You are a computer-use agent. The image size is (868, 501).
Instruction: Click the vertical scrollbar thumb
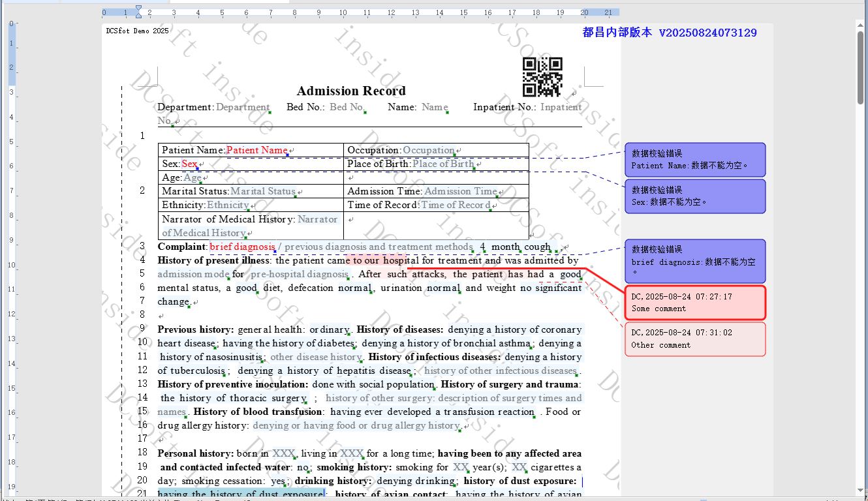(861, 67)
